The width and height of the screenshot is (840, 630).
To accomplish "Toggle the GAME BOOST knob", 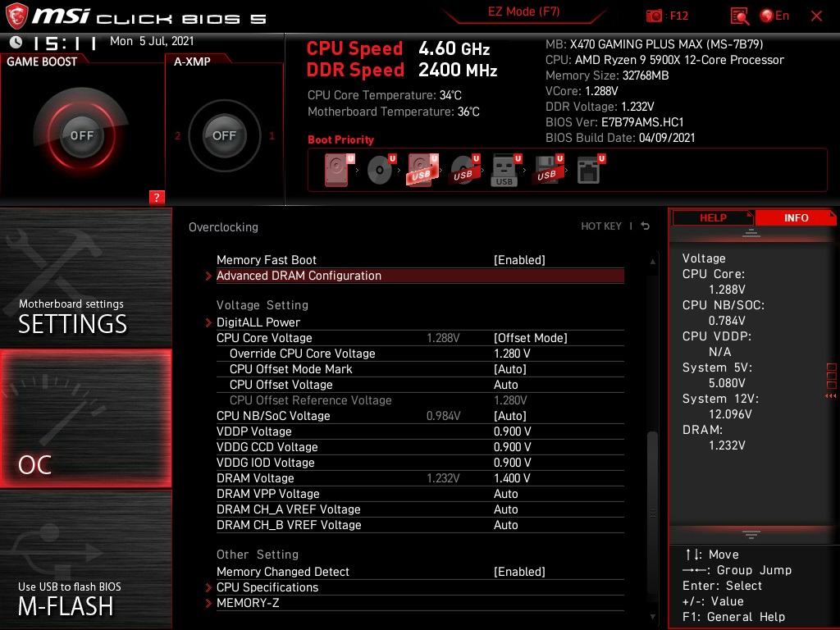I will 81,135.
